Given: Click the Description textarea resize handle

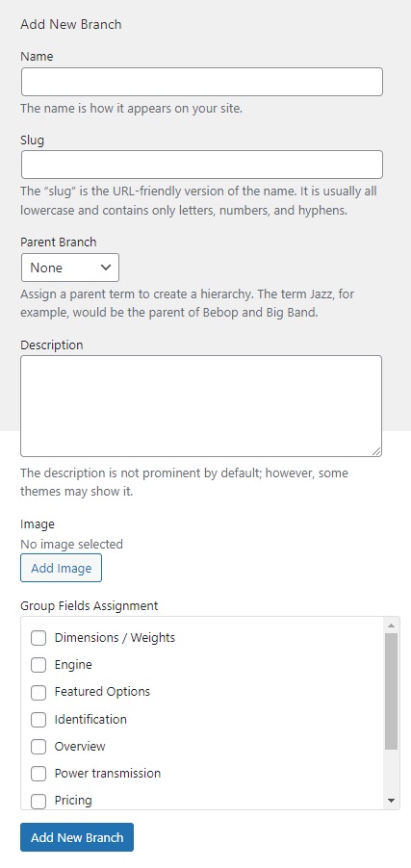Looking at the screenshot, I should (376, 451).
